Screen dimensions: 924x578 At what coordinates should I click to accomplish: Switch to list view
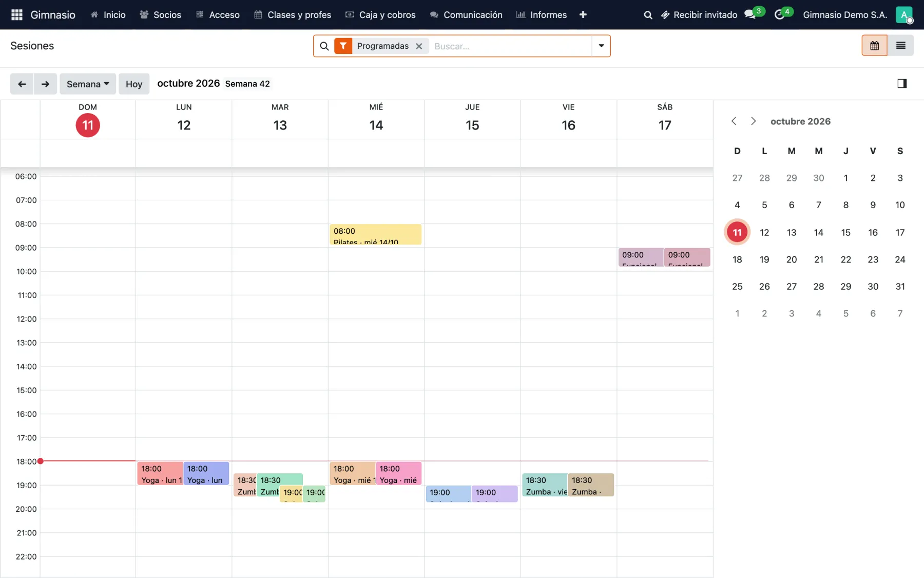point(900,46)
